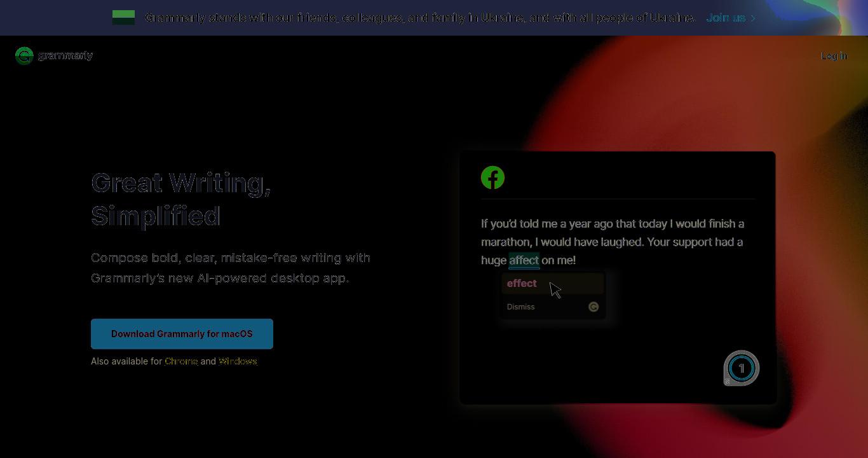Click Grammarly G icon in suggestion popup
Viewport: 868px width, 458px height.
593,307
